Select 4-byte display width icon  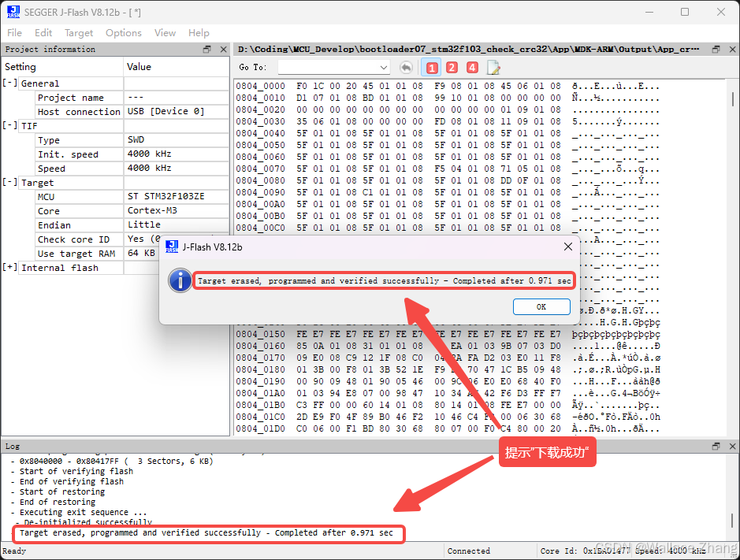[472, 68]
